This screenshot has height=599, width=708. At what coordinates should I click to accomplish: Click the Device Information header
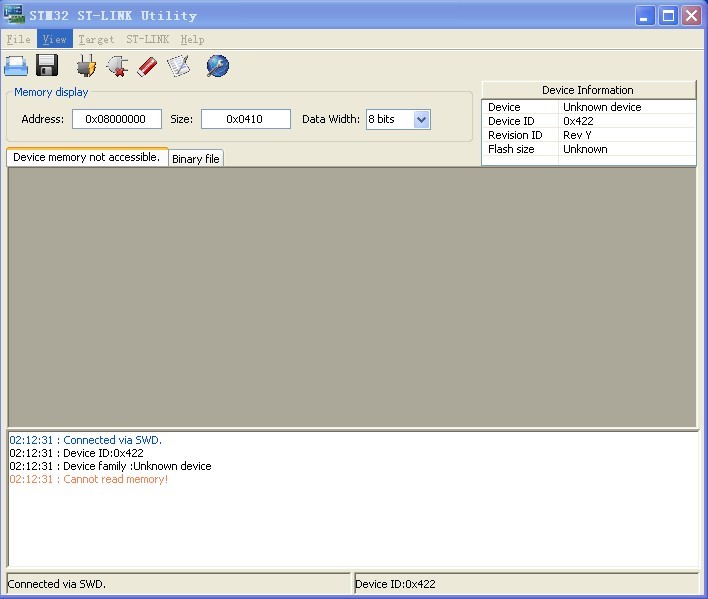pyautogui.click(x=588, y=90)
